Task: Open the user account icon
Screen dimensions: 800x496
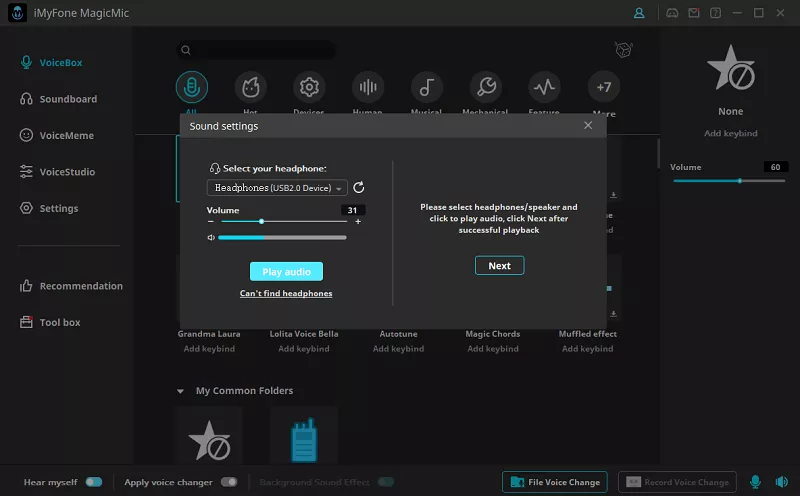Action: 639,13
